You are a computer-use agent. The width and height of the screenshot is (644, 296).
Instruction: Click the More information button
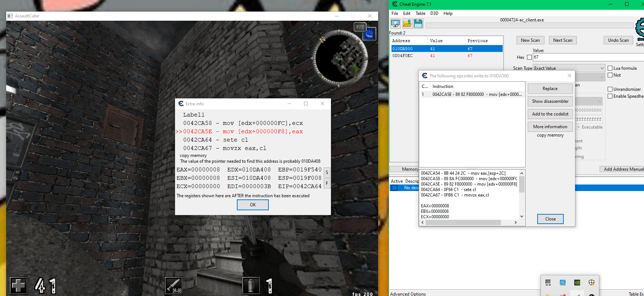550,127
